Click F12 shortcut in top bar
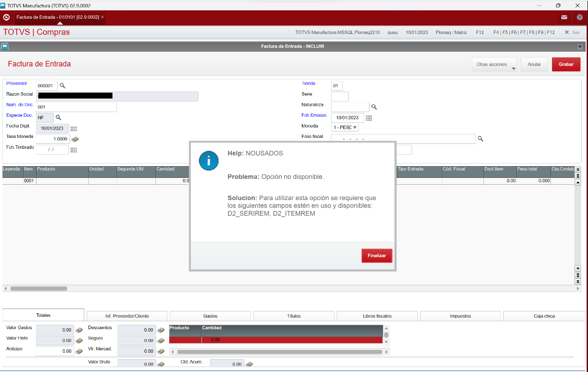This screenshot has width=588, height=372. click(479, 33)
